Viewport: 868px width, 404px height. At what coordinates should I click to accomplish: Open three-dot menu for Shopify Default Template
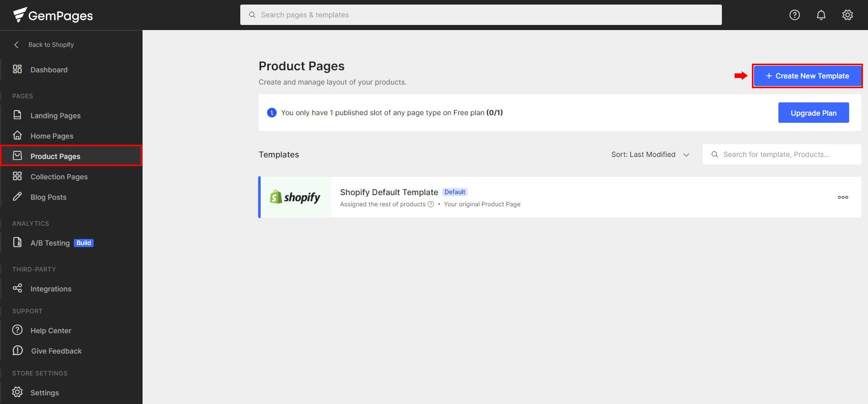tap(843, 197)
